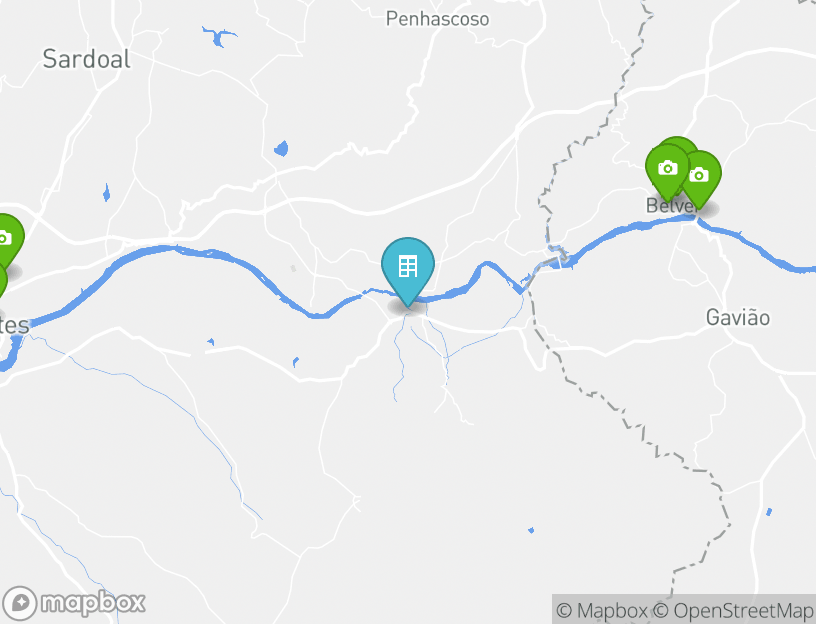
Task: Open the camera pin cut off at left edge
Action: click(x=7, y=241)
